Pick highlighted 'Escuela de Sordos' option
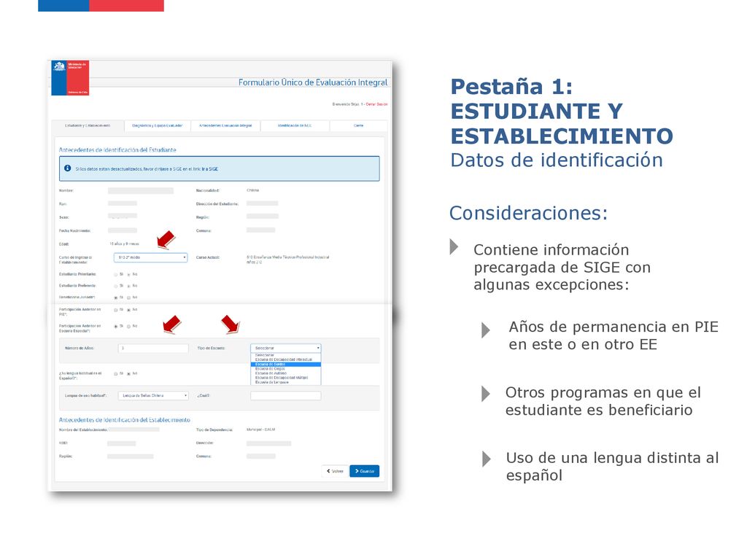The image size is (747, 560). coord(286,365)
